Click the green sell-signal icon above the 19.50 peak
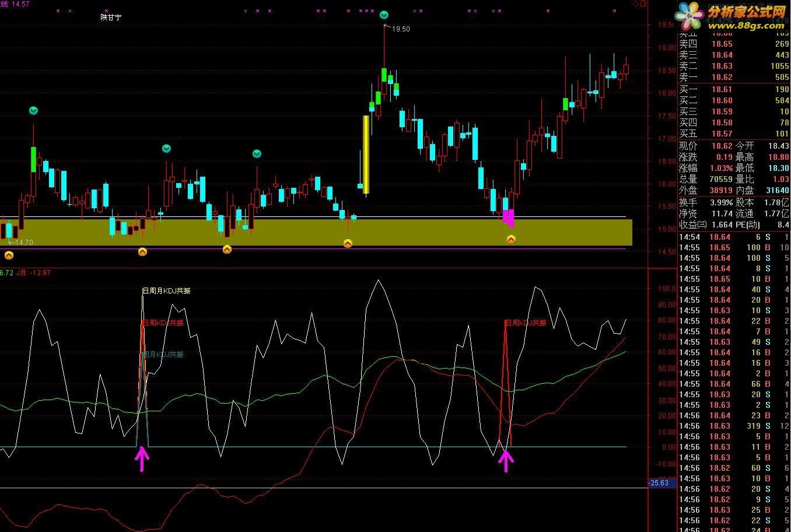Image resolution: width=791 pixels, height=532 pixels. 384,15
